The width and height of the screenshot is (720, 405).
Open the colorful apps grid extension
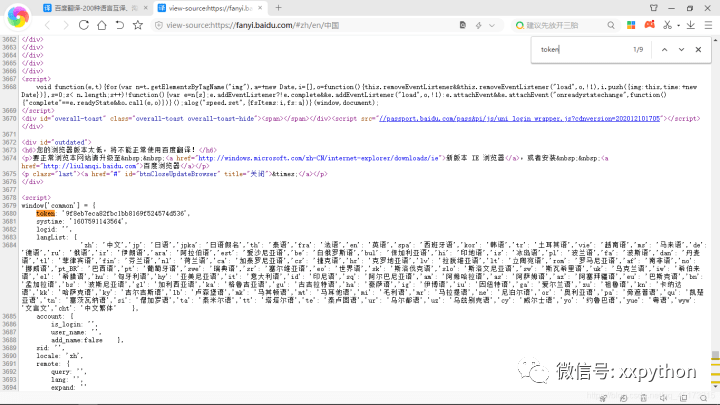[x=631, y=25]
